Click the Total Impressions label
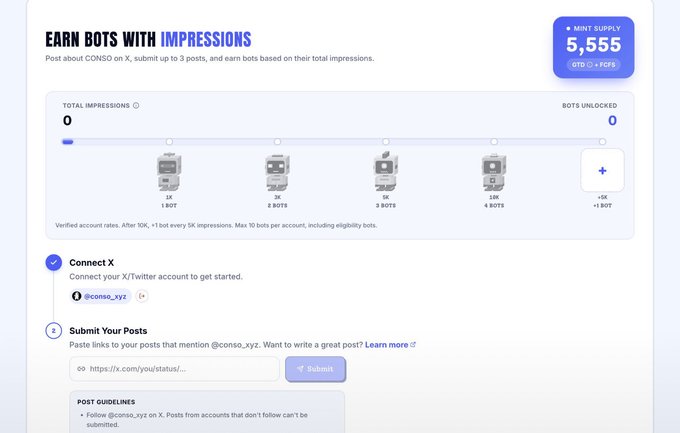The height and width of the screenshot is (433, 680). tap(96, 105)
